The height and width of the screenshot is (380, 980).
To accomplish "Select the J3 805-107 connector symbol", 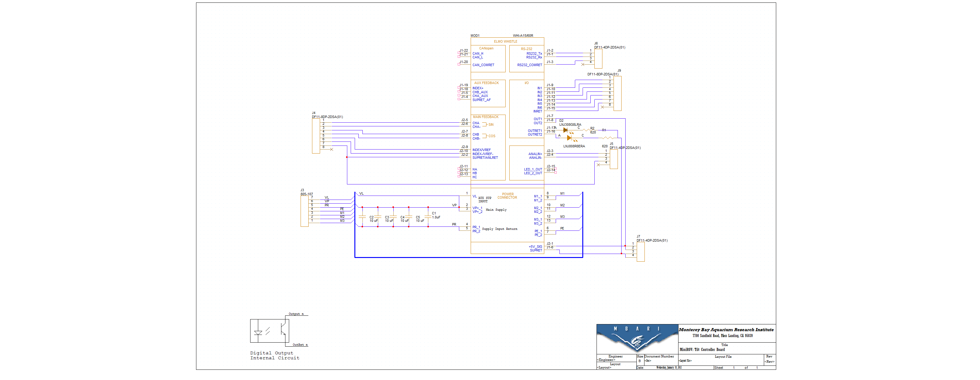I will [304, 211].
